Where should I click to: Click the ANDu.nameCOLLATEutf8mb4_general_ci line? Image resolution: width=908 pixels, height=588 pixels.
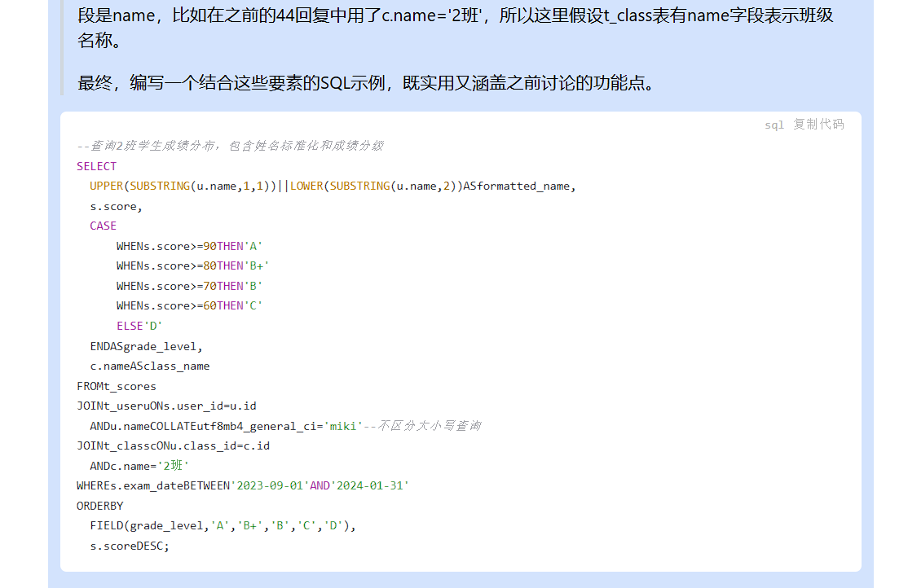[285, 427]
